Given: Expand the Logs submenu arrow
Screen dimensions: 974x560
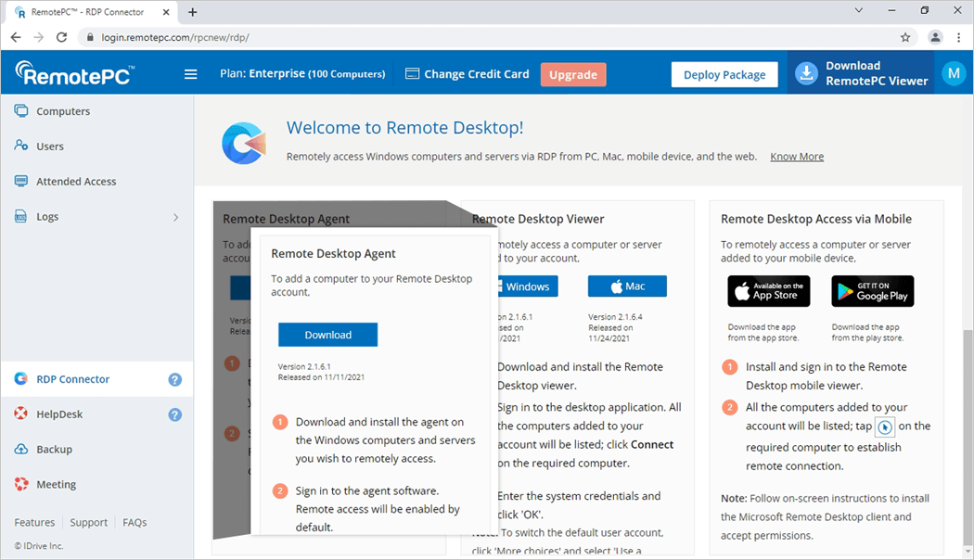Looking at the screenshot, I should click(176, 217).
